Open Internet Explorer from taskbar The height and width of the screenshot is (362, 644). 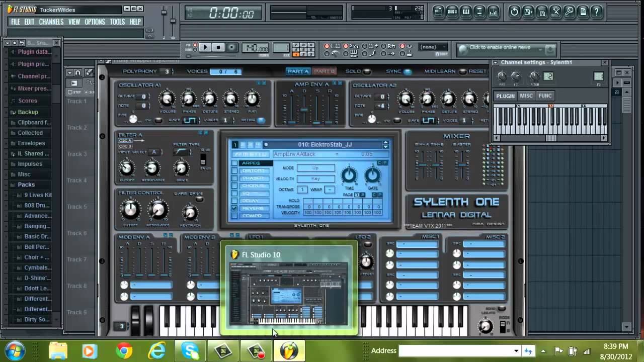click(x=156, y=350)
